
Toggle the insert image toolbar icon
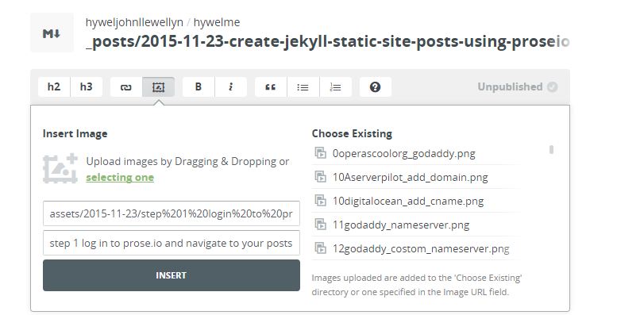pyautogui.click(x=159, y=87)
